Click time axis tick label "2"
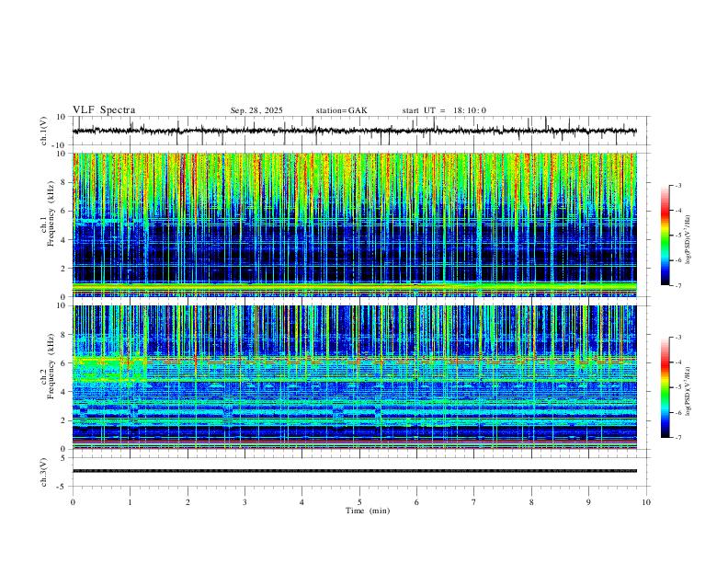This screenshot has width=728, height=563. coord(188,502)
